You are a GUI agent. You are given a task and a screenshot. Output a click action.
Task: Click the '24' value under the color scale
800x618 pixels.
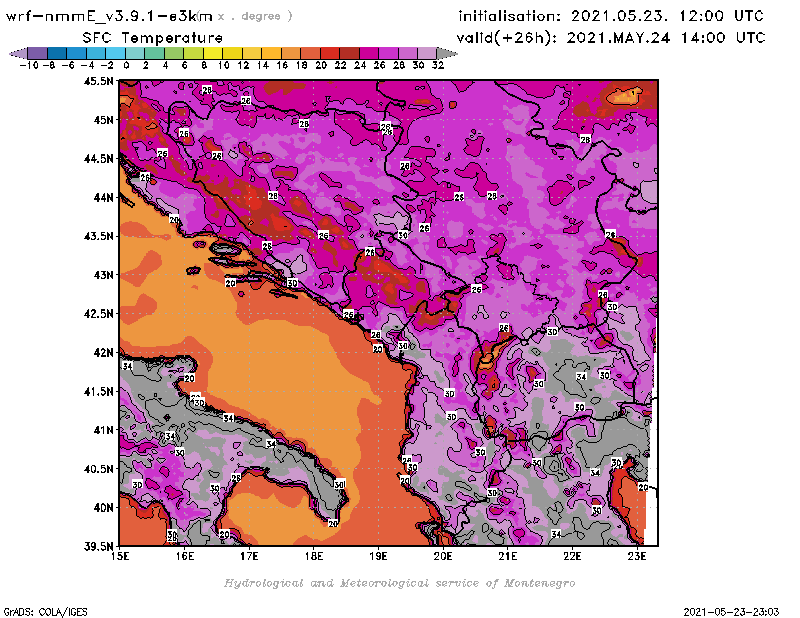[x=360, y=66]
